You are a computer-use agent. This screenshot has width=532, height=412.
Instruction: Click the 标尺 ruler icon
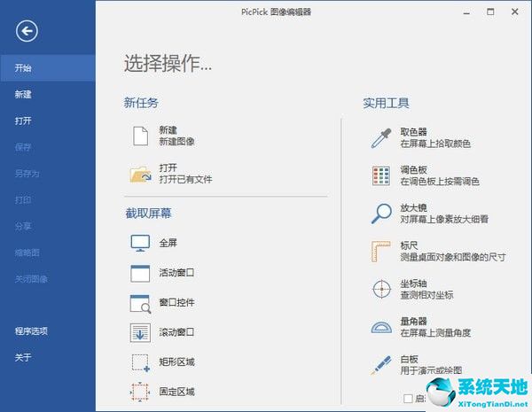[x=380, y=252]
